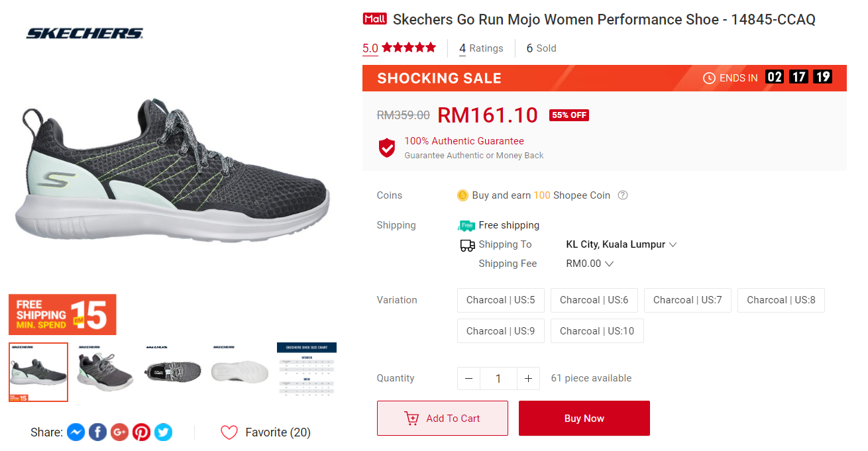
Task: Click the Add To Cart button
Action: pos(442,419)
